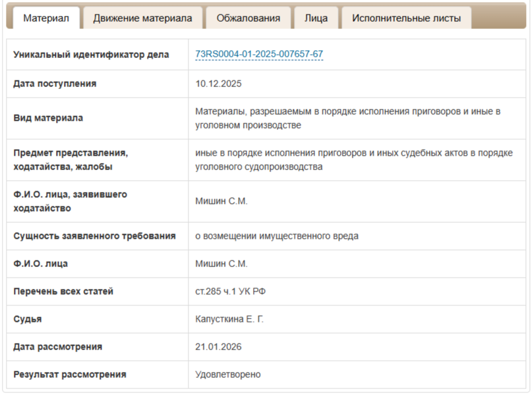
Task: Click case identifier link 73RS0004-01-2025-007657-67
Action: coord(259,54)
